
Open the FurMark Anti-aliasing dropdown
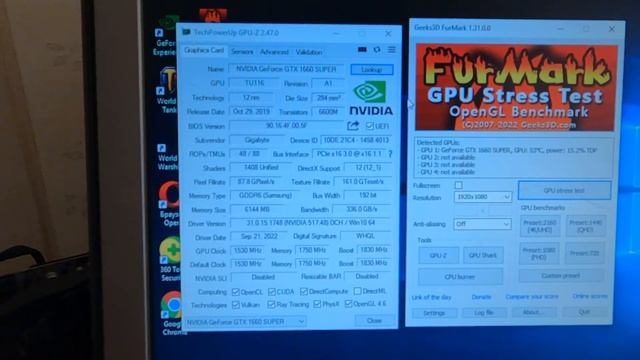coord(482,224)
